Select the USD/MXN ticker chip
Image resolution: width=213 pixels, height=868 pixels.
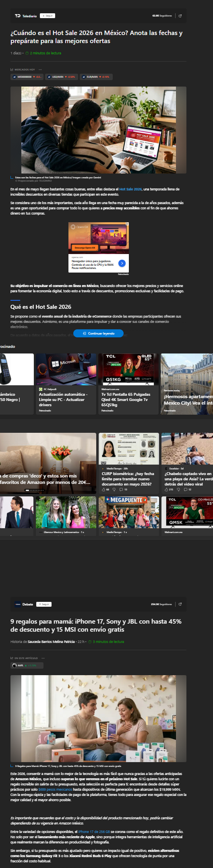tap(61, 76)
